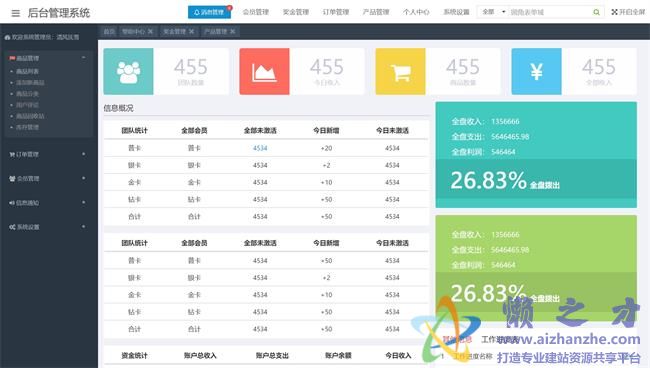
Task: Open 商品分类 in the sidebar
Action: tap(27, 94)
